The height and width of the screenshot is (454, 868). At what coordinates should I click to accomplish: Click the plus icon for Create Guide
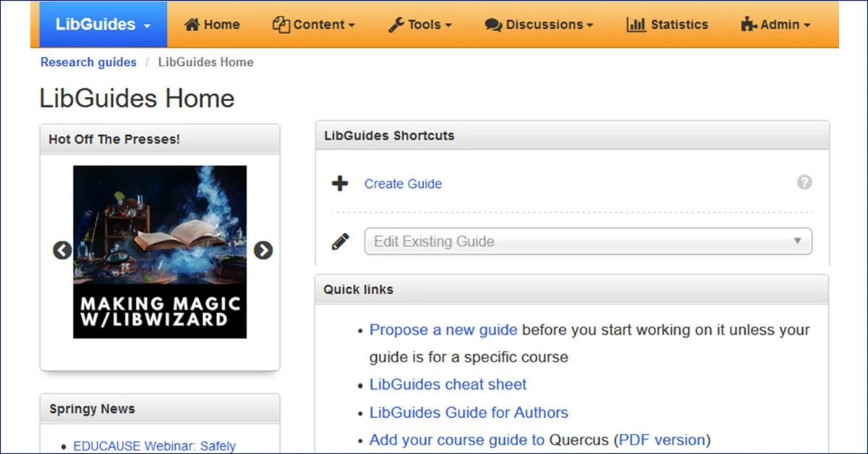tap(339, 183)
